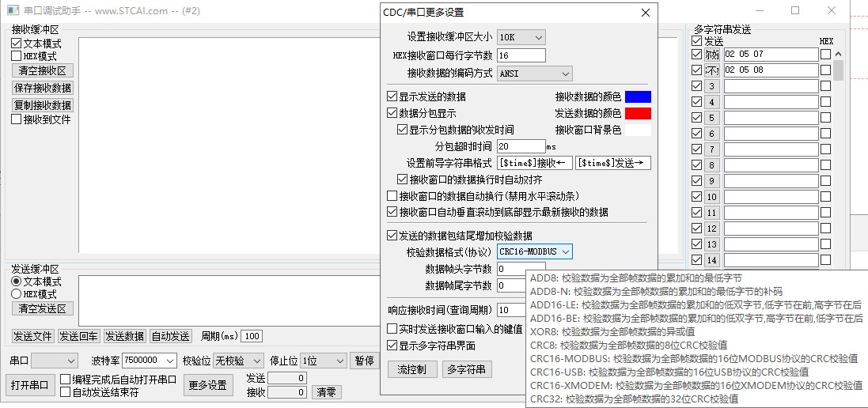The width and height of the screenshot is (868, 408).
Task: Click the numbered send button 3
Action: [x=712, y=86]
